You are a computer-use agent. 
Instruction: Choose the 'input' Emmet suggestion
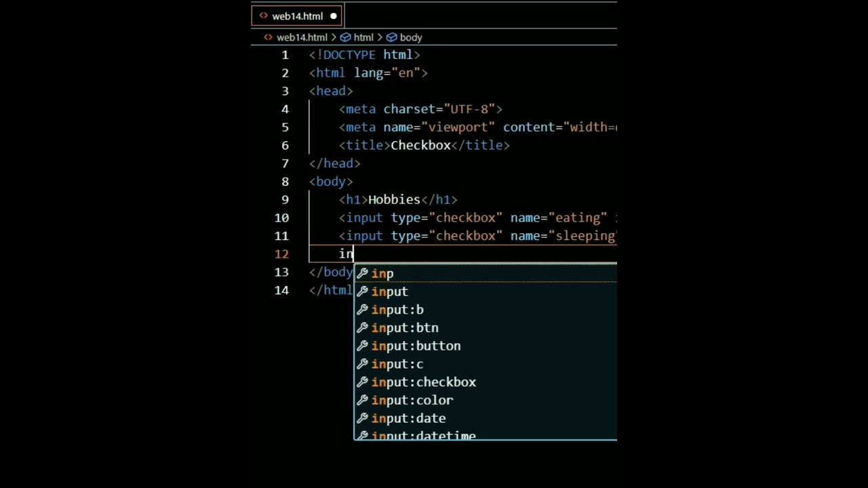tap(486, 291)
